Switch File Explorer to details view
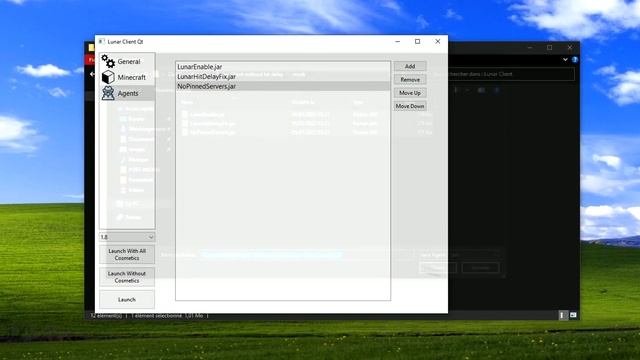 [x=562, y=315]
